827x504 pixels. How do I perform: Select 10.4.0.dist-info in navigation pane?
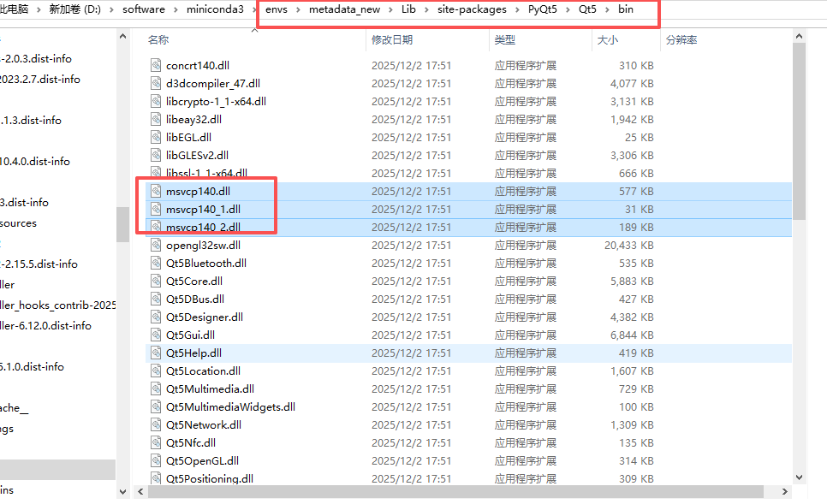click(x=35, y=162)
